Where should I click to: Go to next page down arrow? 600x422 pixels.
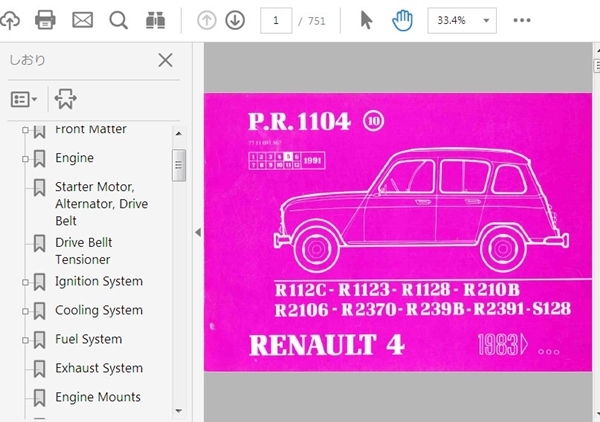coord(235,20)
